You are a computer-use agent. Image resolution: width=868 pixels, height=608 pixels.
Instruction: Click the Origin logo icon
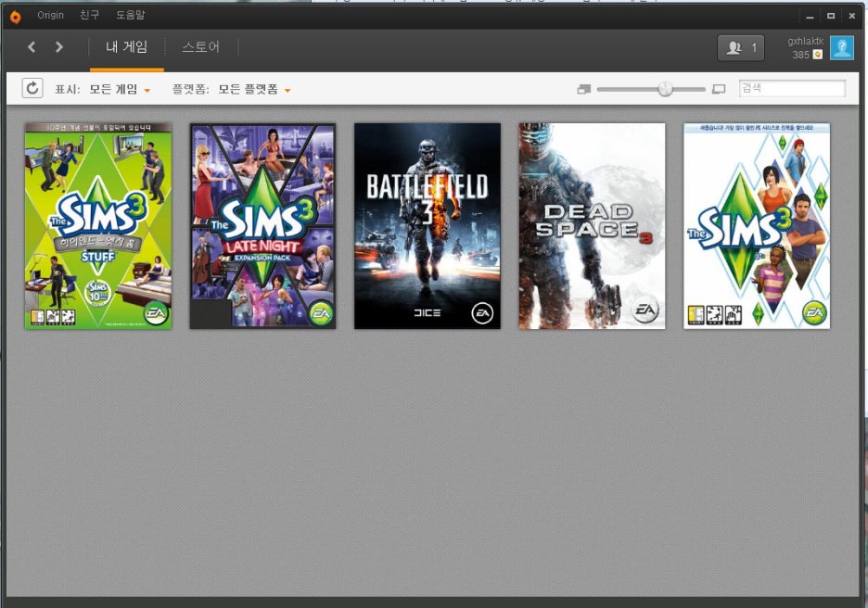click(15, 17)
